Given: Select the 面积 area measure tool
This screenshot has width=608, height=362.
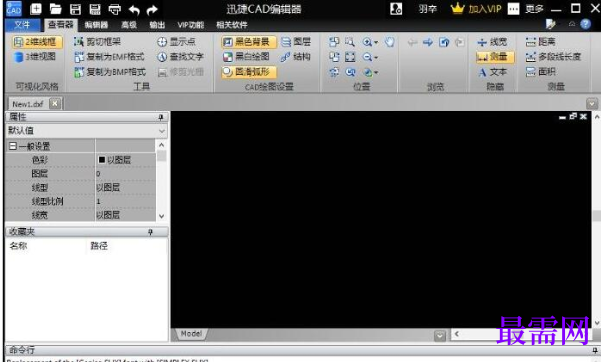Looking at the screenshot, I should tap(541, 72).
